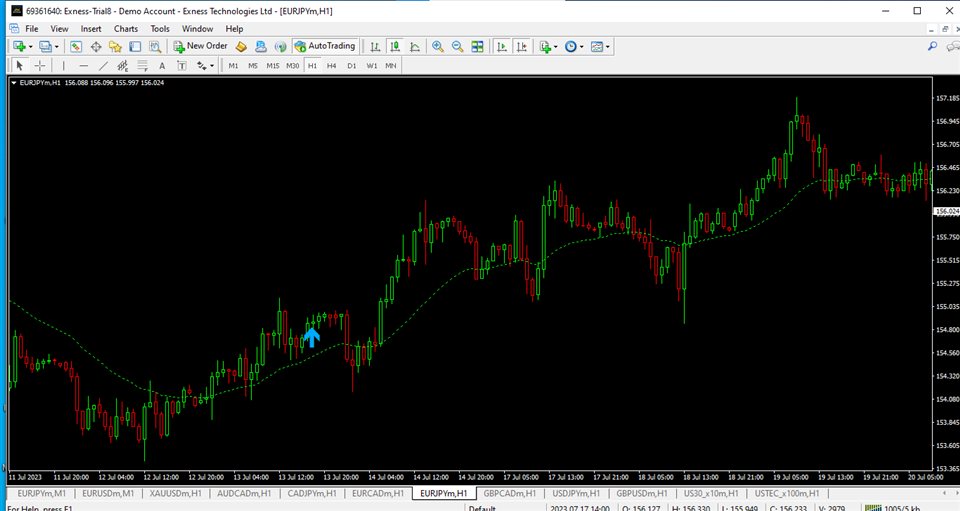Restore the inner chart window

tap(945, 29)
